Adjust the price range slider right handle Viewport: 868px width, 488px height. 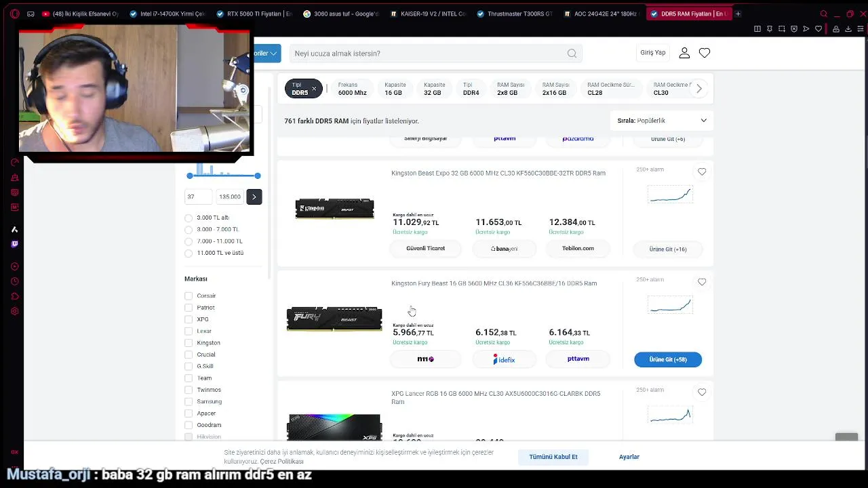pos(258,176)
